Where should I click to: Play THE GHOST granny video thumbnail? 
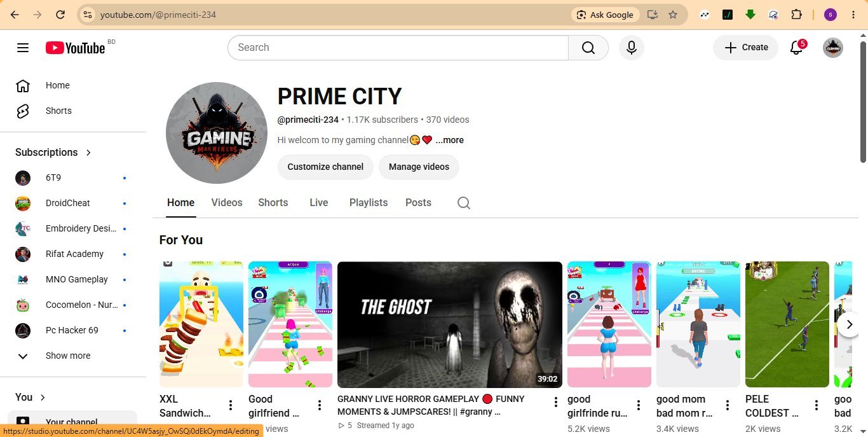[450, 324]
